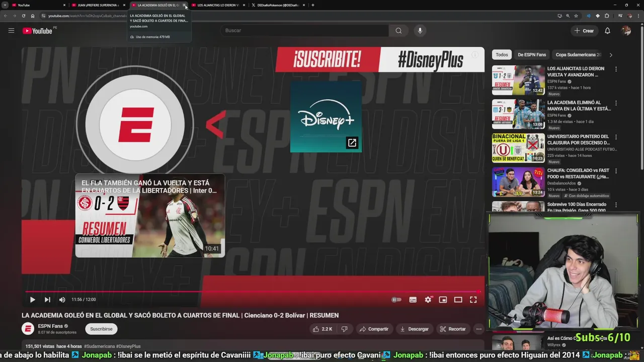Reload the page

click(x=23, y=16)
